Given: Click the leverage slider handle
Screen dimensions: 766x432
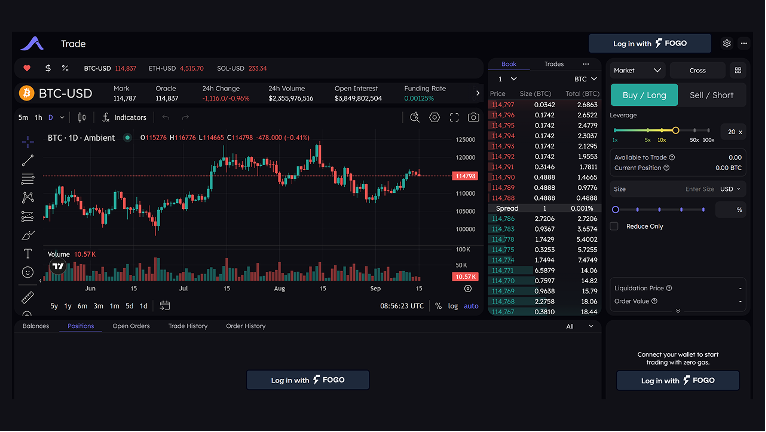Looking at the screenshot, I should 676,130.
